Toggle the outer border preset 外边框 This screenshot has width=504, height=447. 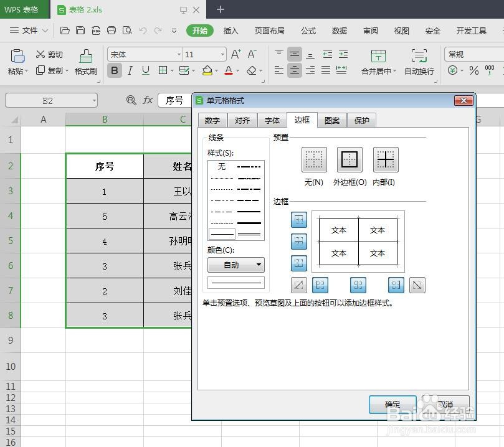pyautogui.click(x=349, y=159)
